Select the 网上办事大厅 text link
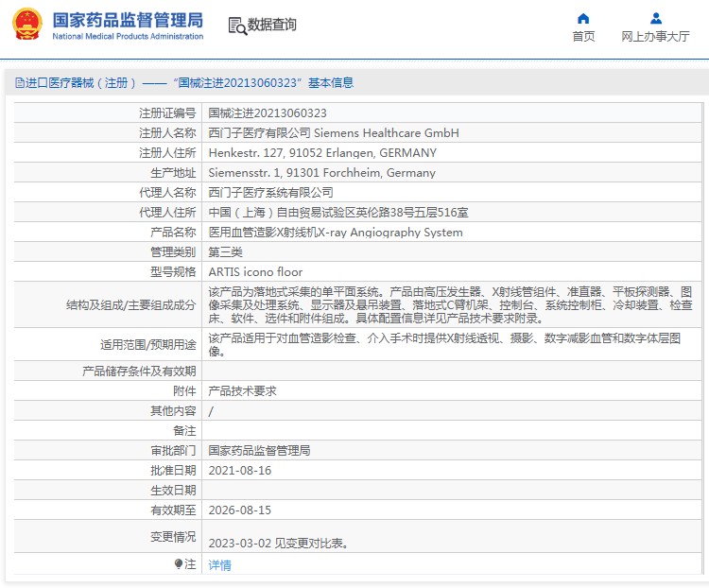This screenshot has height=588, width=709. point(655,36)
